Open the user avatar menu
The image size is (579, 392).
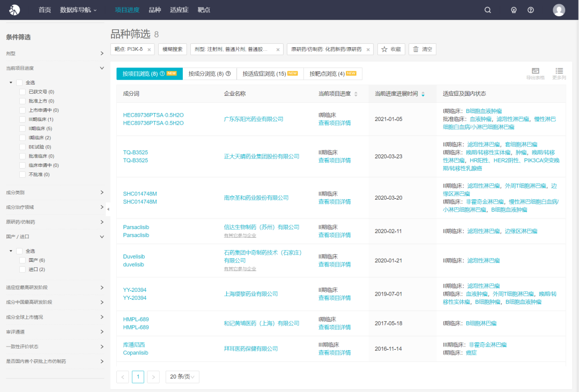[x=559, y=10]
